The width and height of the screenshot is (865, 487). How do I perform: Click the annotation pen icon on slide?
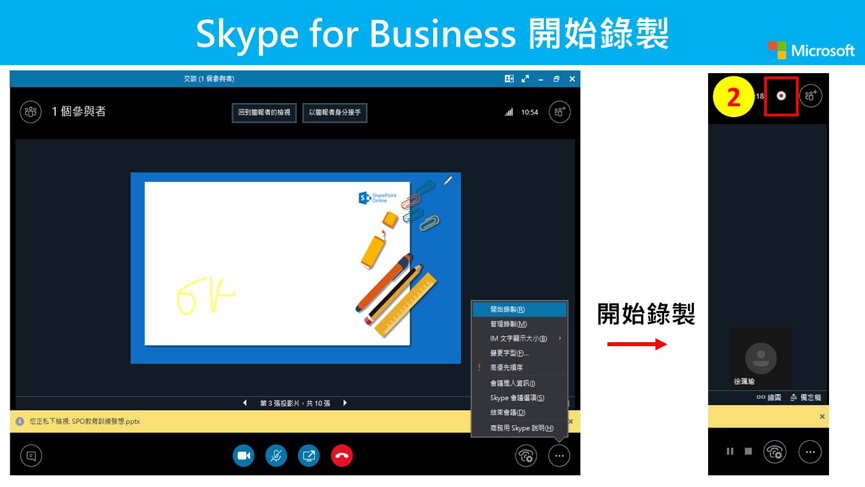point(448,180)
